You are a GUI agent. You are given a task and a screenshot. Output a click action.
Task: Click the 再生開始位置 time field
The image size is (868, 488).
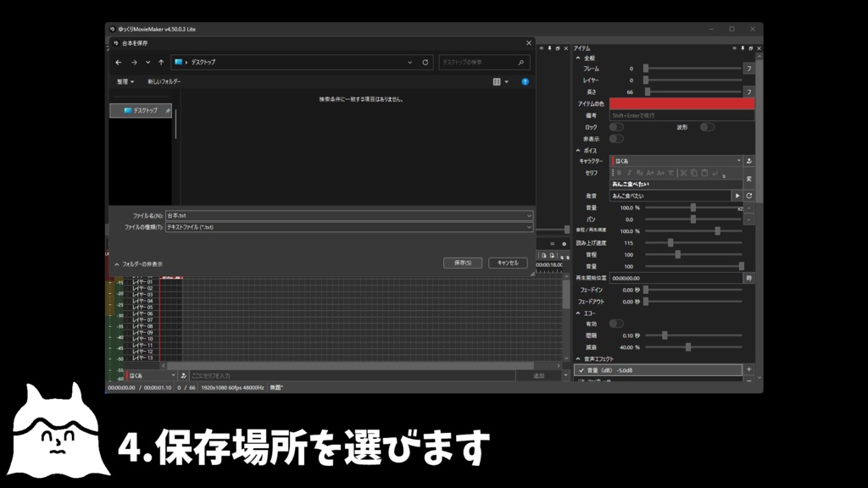(676, 278)
